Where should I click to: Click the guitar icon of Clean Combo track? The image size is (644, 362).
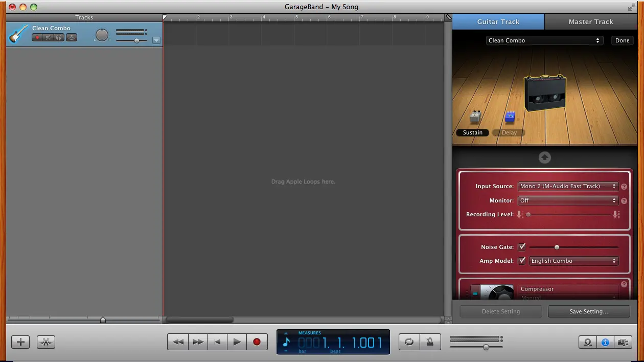click(18, 34)
